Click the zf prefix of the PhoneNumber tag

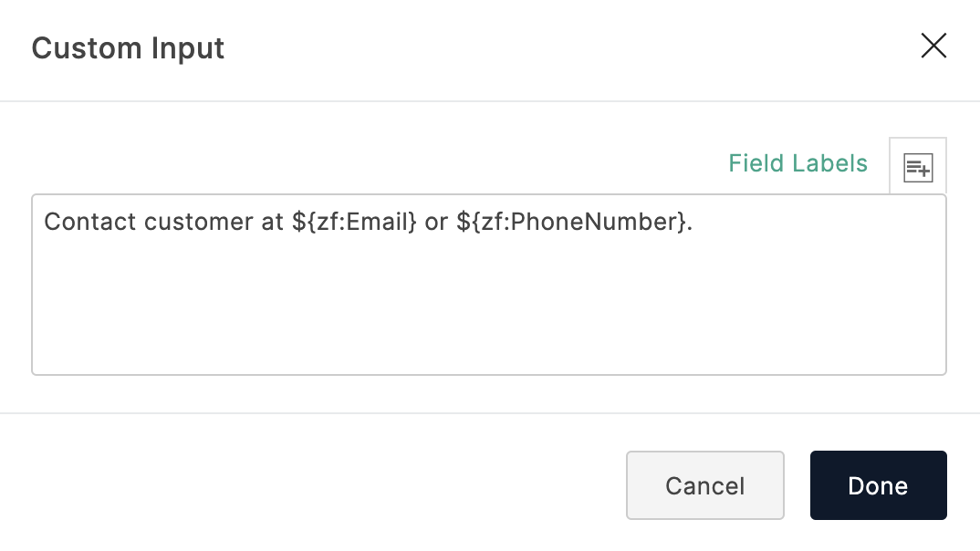point(492,222)
